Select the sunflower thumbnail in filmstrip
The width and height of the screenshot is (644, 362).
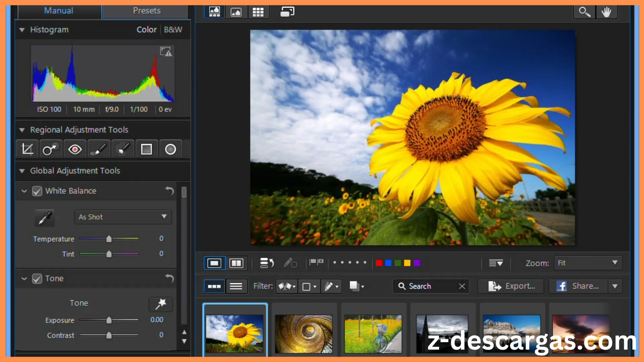coord(235,334)
